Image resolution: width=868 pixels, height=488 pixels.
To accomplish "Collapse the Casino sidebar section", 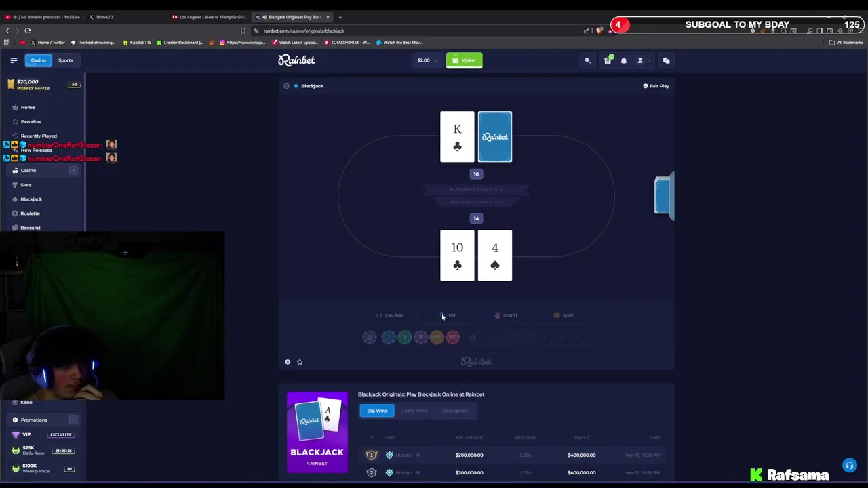I will tap(73, 171).
